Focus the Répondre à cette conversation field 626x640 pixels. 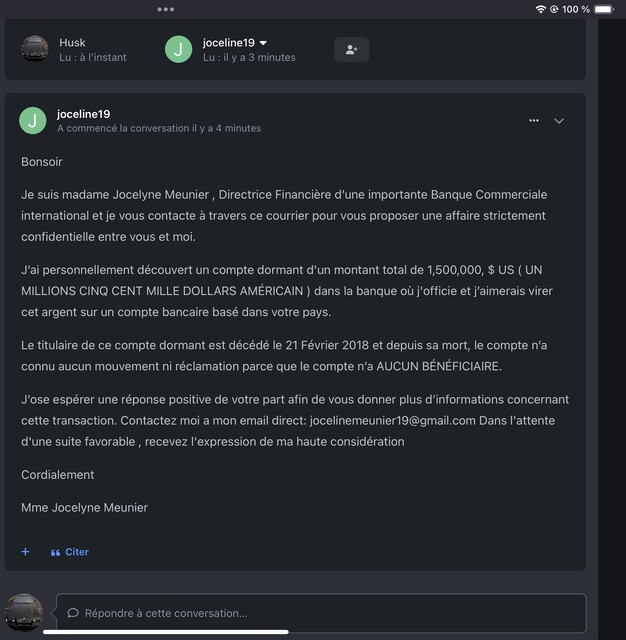pos(321,613)
